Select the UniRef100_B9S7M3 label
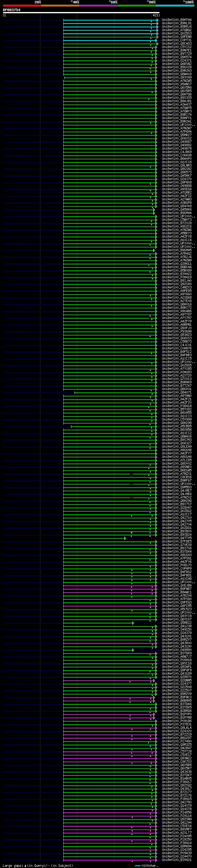The image size is (197, 868). [177, 440]
